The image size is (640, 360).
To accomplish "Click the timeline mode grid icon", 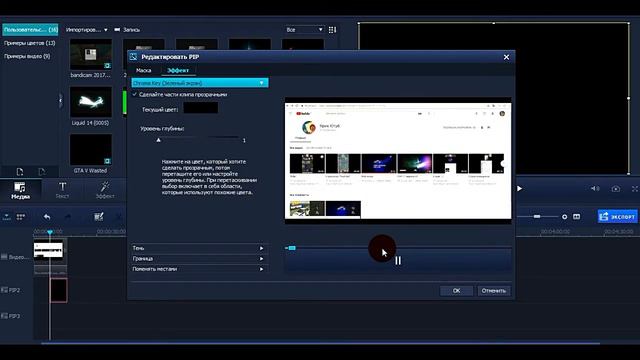I will 20,217.
